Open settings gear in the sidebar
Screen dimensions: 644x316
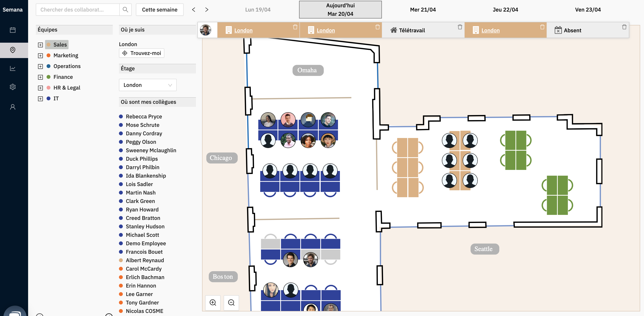tap(13, 87)
